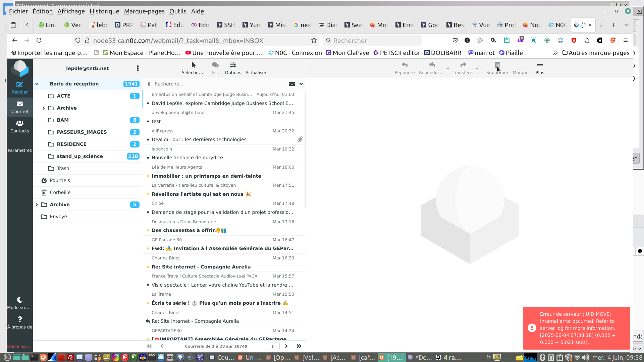Image resolution: width=644 pixels, height=362 pixels.
Task: Open the stand_up_science folder
Action: tap(80, 156)
